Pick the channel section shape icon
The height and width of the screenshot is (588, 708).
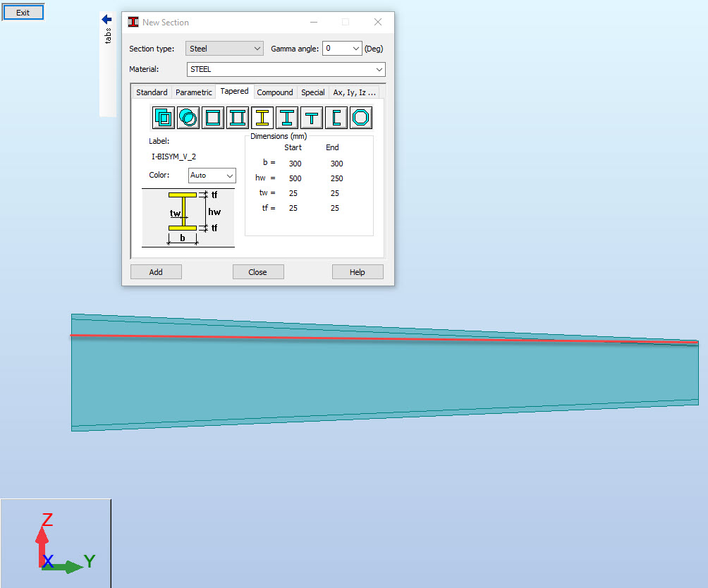tap(336, 117)
